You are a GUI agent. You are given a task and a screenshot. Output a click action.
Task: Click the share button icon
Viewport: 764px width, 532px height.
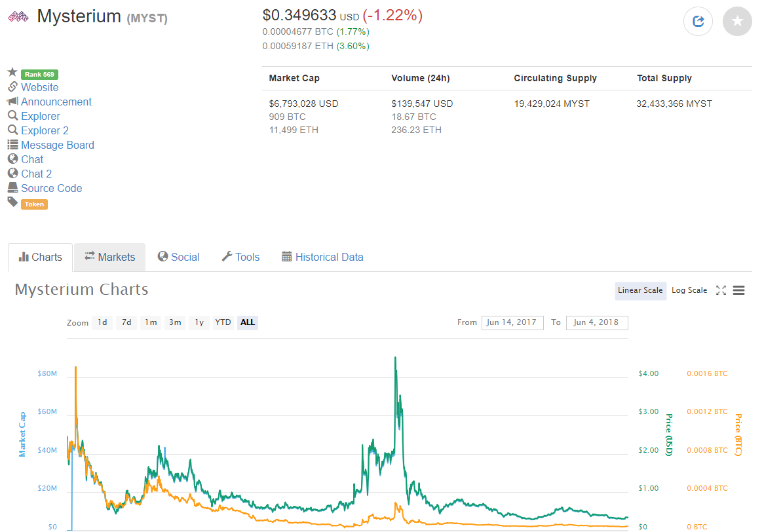pos(698,22)
